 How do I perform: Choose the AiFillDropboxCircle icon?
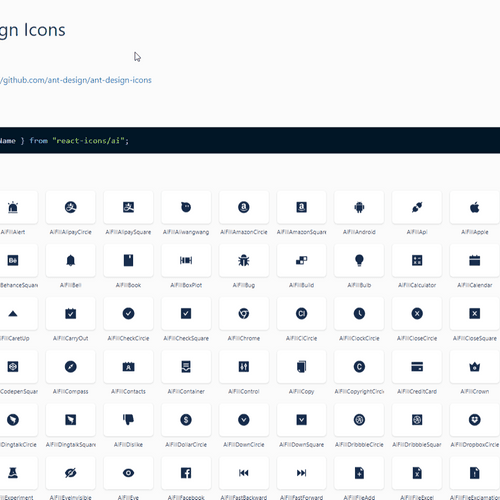[x=475, y=420]
